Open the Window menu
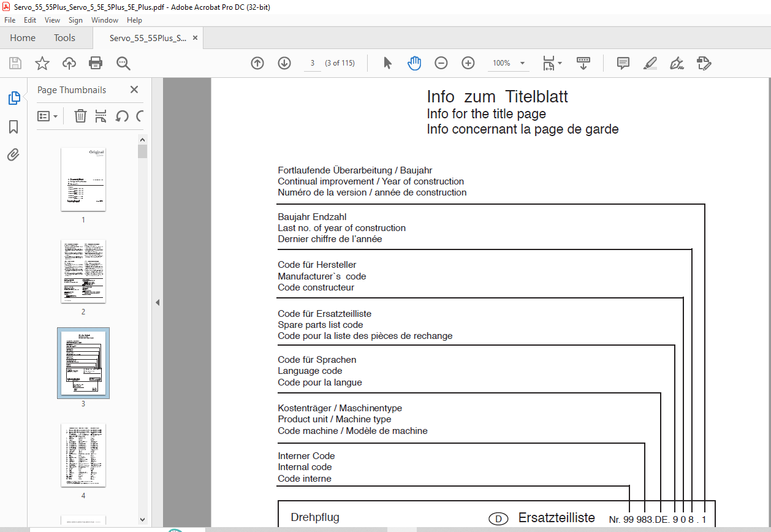The width and height of the screenshot is (771, 532). click(x=105, y=20)
